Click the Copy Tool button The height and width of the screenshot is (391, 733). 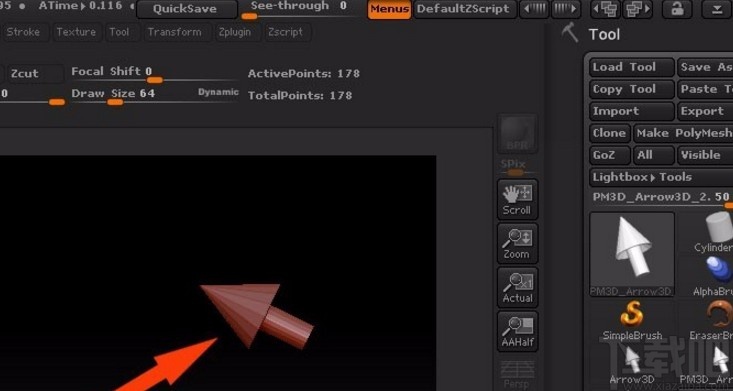click(632, 89)
